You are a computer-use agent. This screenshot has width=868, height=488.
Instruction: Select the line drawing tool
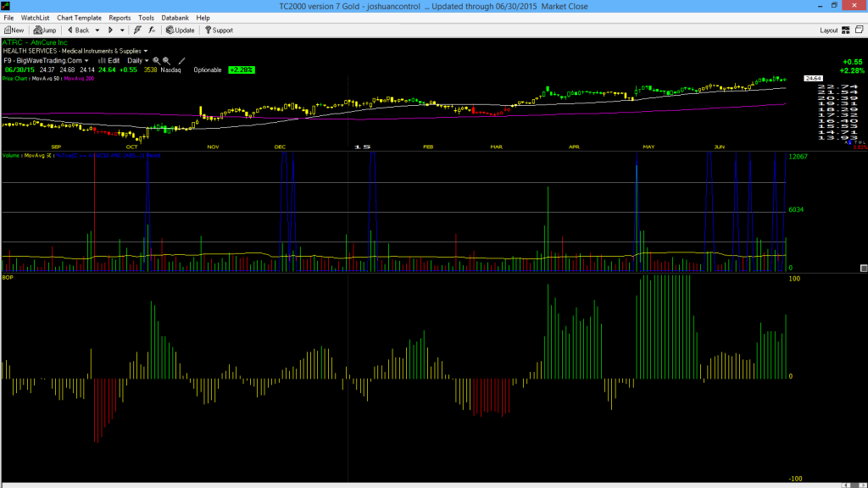coord(181,61)
